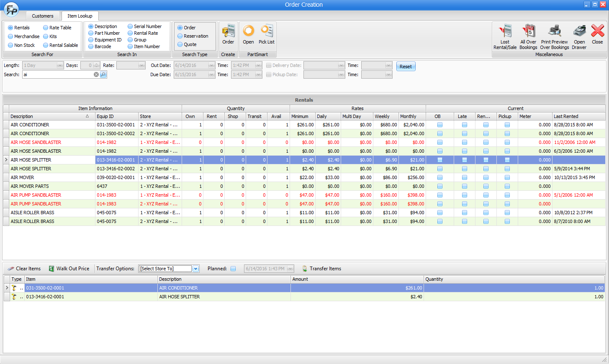Click the Reset button
609x364 pixels.
tap(406, 67)
